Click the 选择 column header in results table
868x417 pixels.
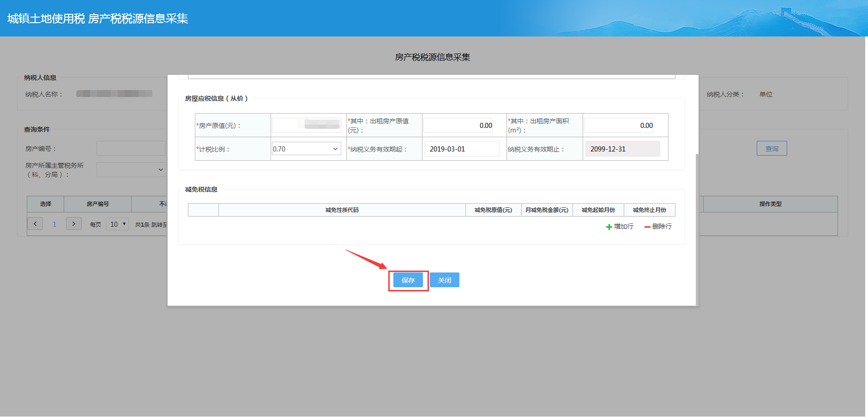(x=45, y=204)
